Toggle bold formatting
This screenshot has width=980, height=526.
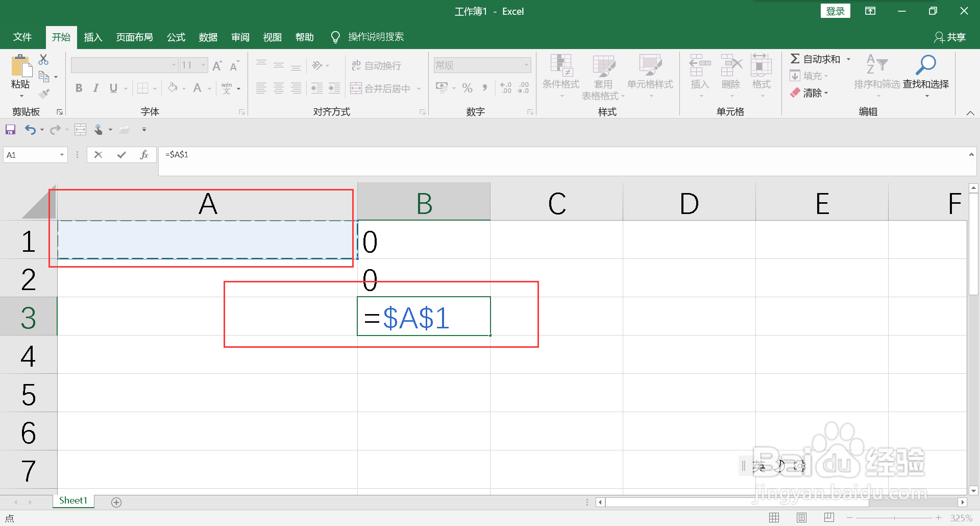pyautogui.click(x=79, y=88)
